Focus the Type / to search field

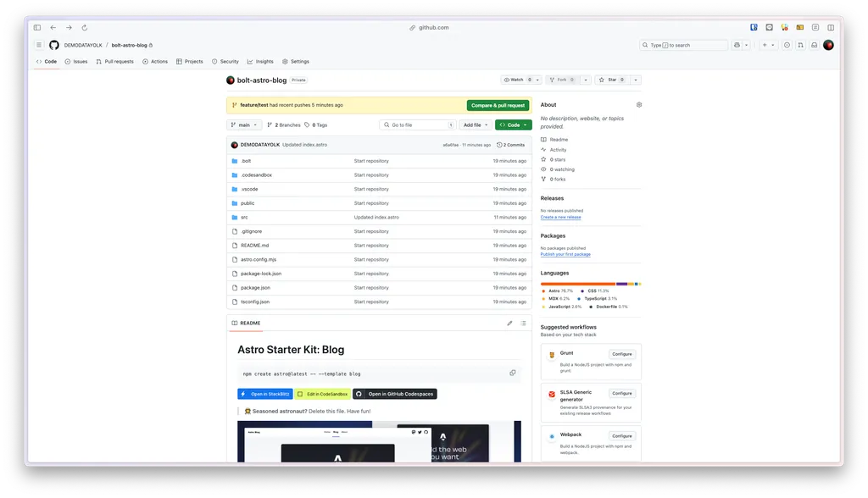coord(683,45)
